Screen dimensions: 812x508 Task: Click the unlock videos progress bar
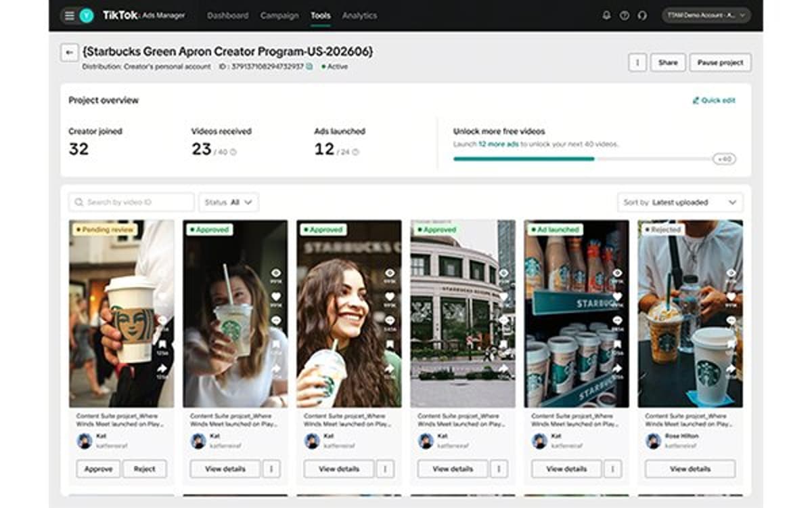click(583, 159)
